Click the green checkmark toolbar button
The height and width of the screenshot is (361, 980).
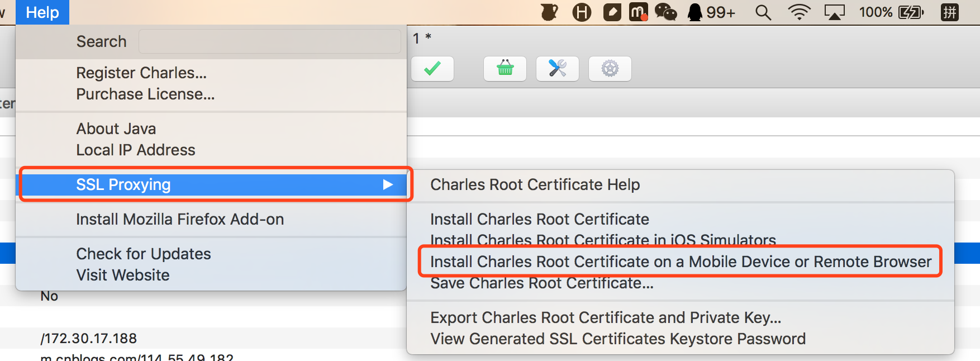(x=432, y=69)
